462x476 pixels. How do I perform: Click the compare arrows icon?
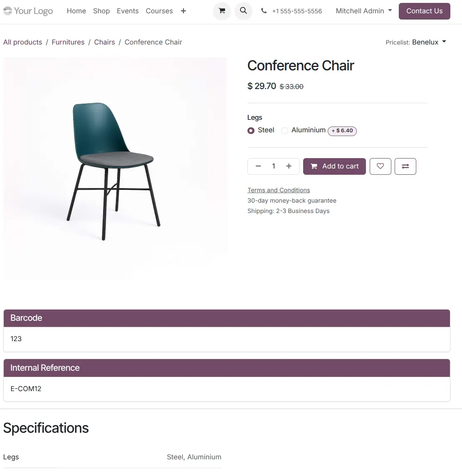tap(405, 166)
